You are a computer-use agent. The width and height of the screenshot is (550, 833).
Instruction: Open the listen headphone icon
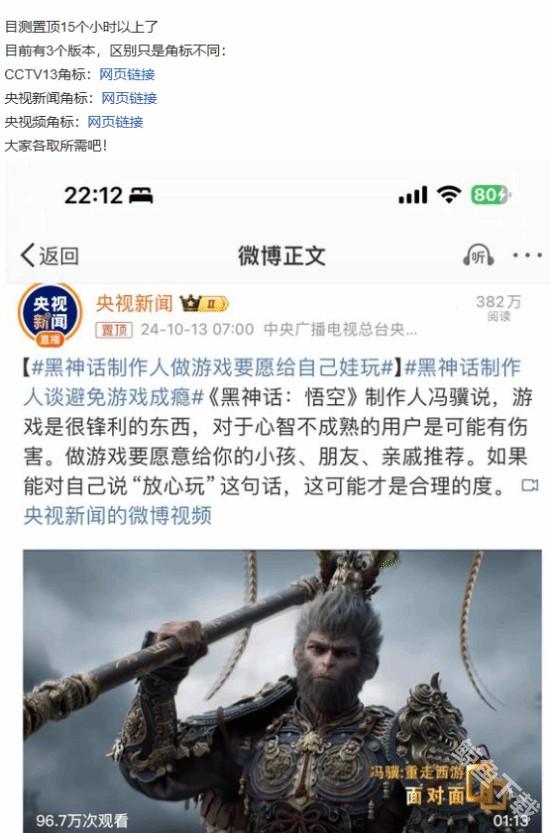point(478,256)
